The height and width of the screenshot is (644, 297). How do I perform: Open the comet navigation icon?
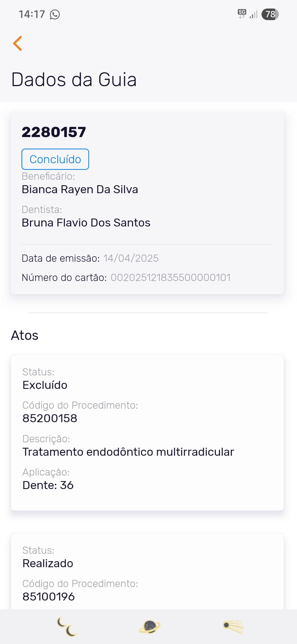233,627
